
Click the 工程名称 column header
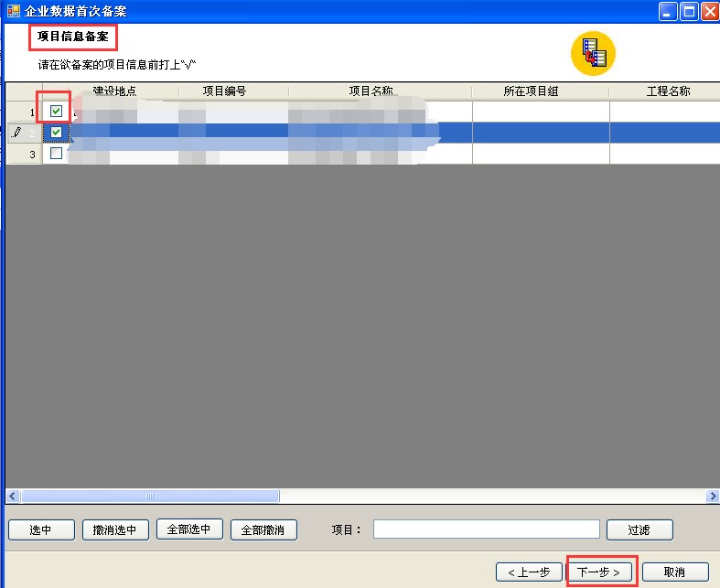pos(668,91)
